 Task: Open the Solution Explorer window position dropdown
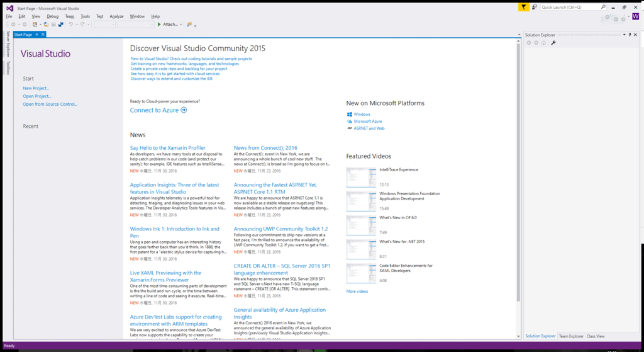click(x=625, y=35)
